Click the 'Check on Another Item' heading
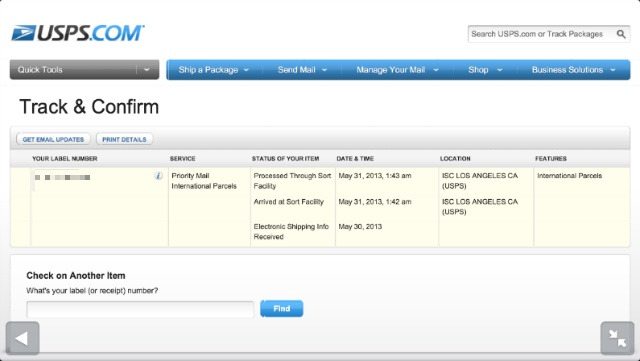This screenshot has height=361, width=640. (76, 276)
